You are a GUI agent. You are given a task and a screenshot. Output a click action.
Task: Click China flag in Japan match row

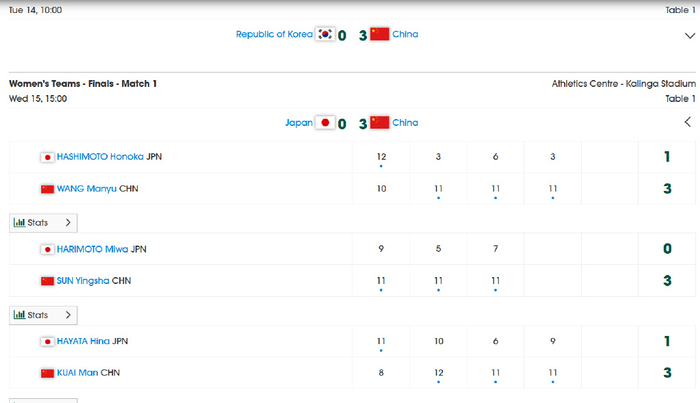[379, 122]
